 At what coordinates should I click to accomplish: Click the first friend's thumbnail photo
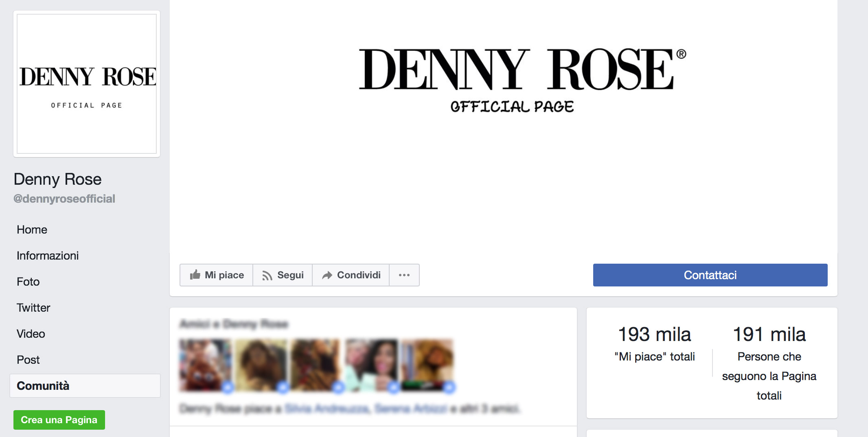tap(206, 365)
